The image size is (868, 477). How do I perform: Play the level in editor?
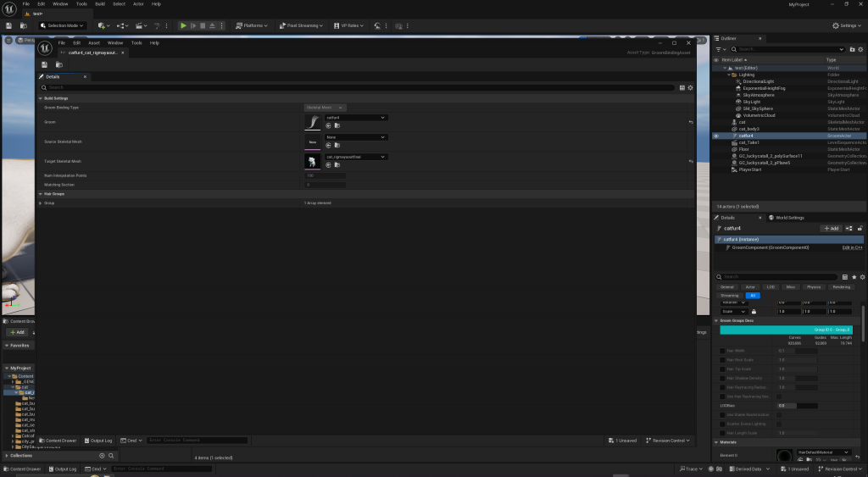tap(183, 25)
